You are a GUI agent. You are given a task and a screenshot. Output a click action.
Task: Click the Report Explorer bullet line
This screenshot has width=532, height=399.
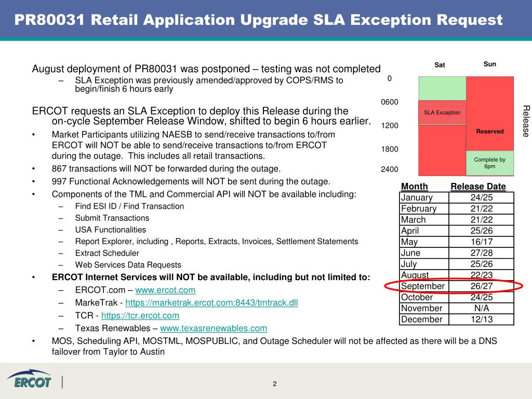click(217, 242)
